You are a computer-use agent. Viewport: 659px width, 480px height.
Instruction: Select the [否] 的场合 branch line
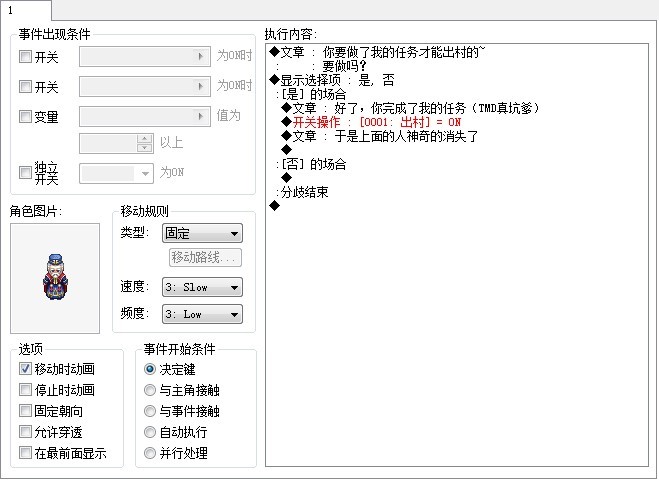point(311,164)
